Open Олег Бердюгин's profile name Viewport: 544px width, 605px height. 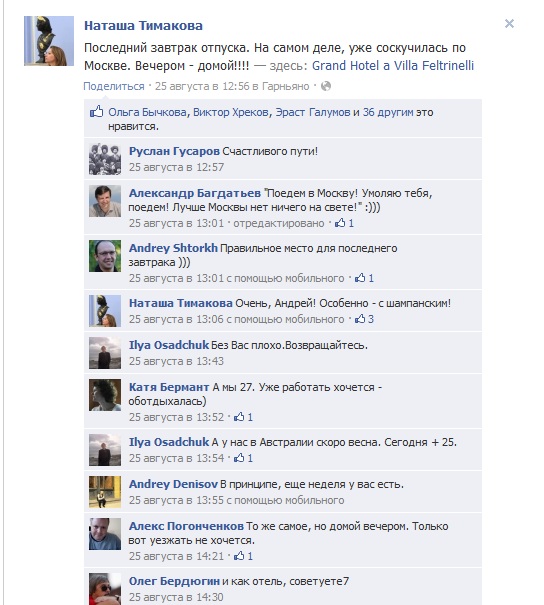(174, 581)
